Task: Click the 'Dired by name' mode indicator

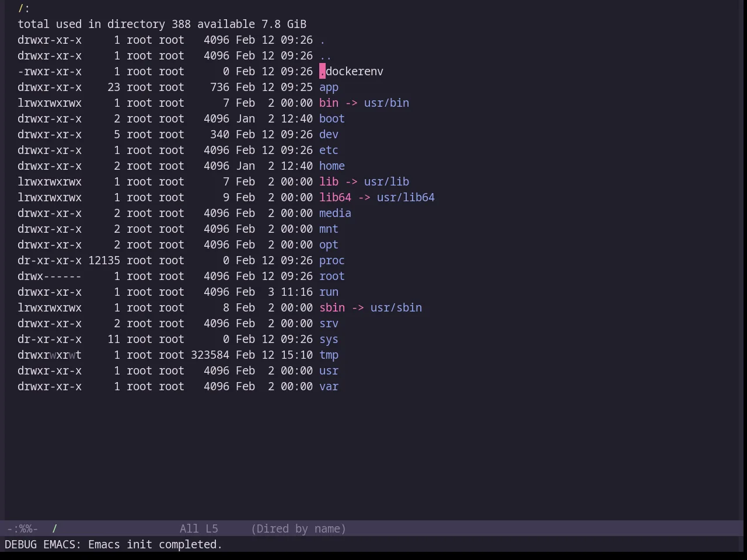Action: 298,528
